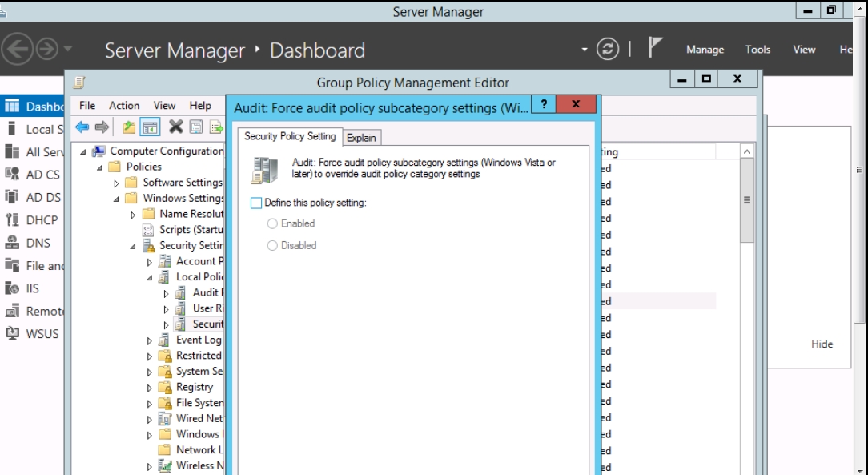Click the Properties toolbar icon
The width and height of the screenshot is (868, 475).
pos(196,127)
